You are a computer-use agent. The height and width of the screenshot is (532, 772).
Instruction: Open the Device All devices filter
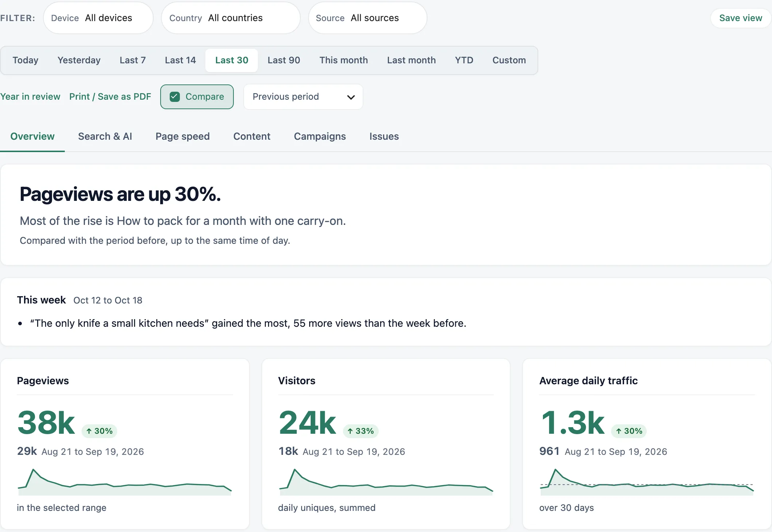98,18
